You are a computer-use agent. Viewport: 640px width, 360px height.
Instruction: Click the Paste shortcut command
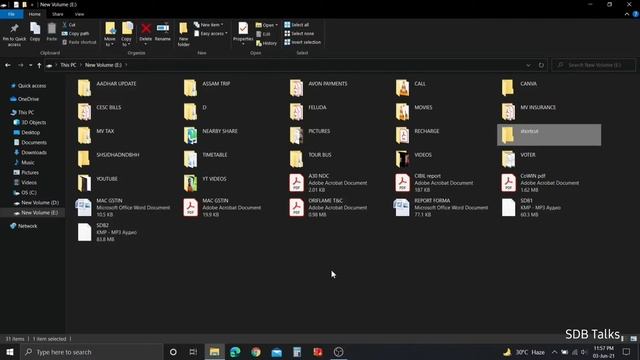pos(79,42)
